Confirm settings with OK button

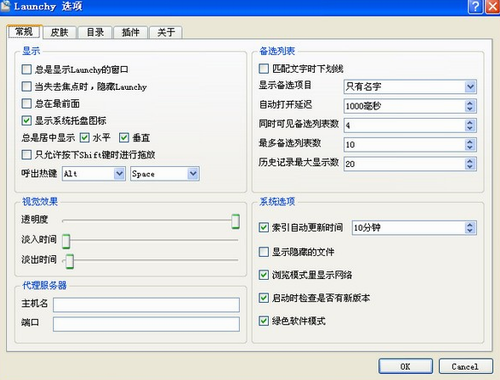(406, 366)
